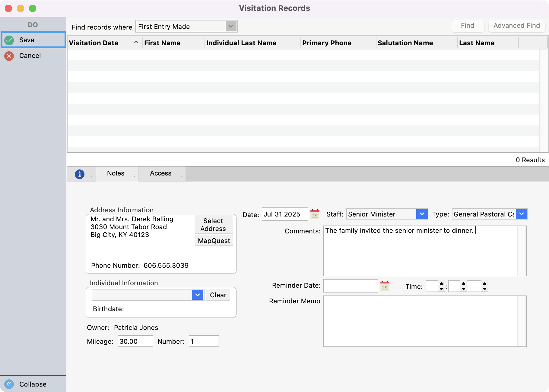Click the MapQuest button
549x392 pixels.
click(x=214, y=240)
